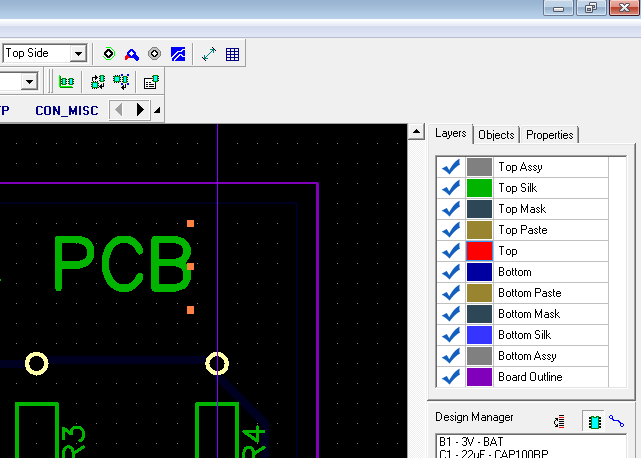Restore down the application window

591,8
